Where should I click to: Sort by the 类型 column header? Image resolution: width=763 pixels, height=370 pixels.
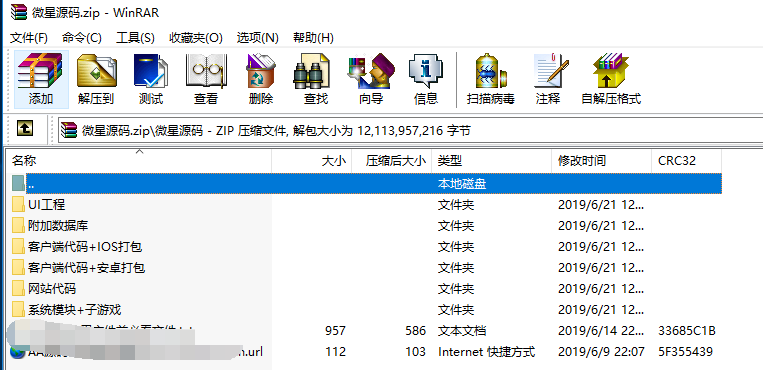(x=491, y=161)
